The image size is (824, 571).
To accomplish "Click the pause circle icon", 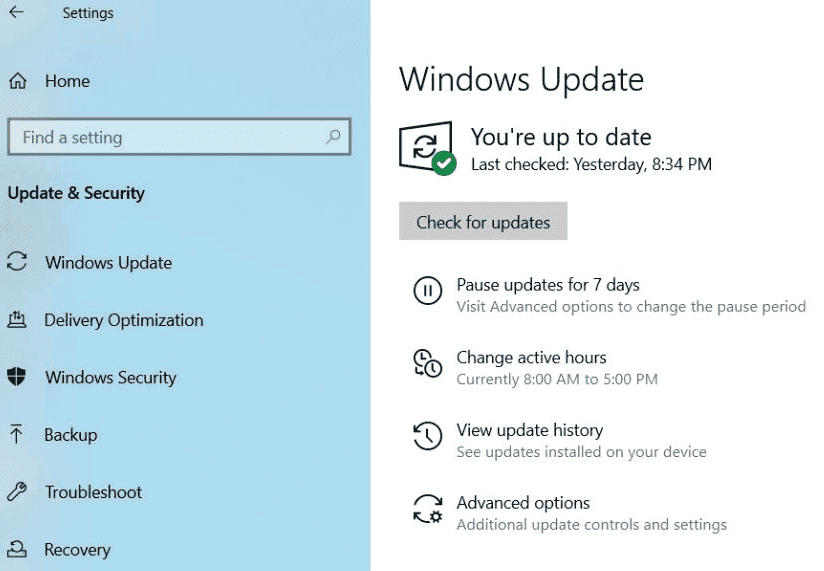I will 427,290.
